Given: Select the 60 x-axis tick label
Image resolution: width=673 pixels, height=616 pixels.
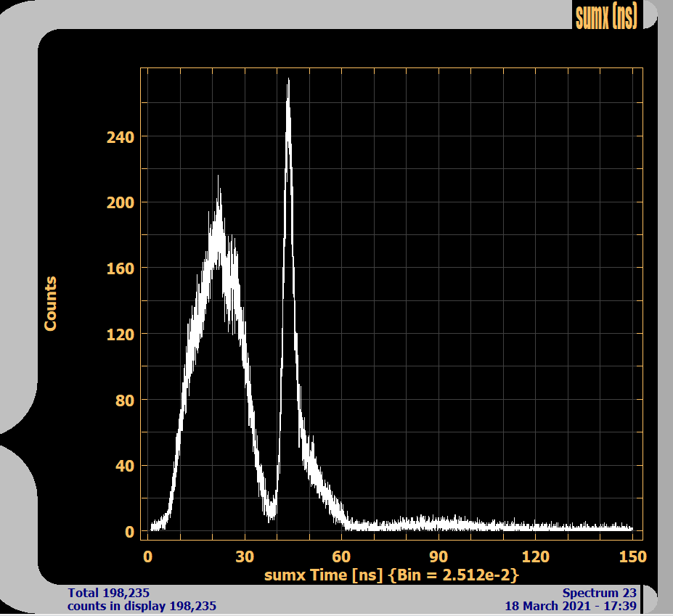Looking at the screenshot, I should [341, 557].
